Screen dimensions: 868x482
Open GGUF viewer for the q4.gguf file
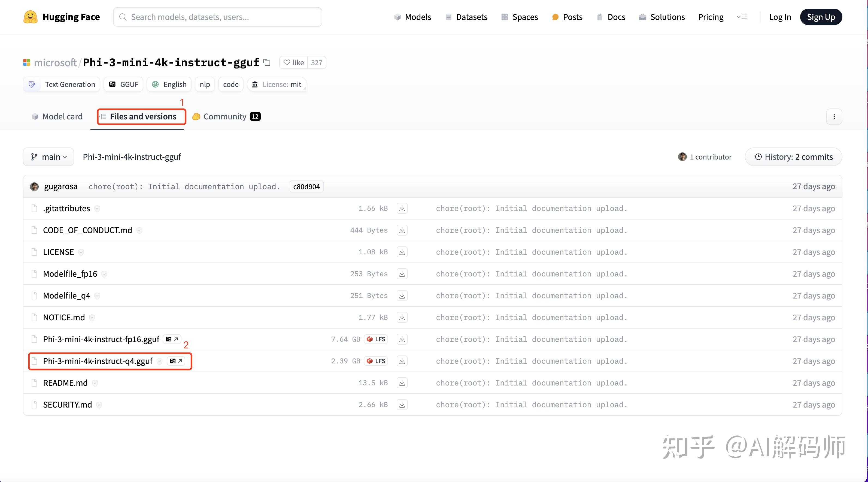pyautogui.click(x=176, y=361)
